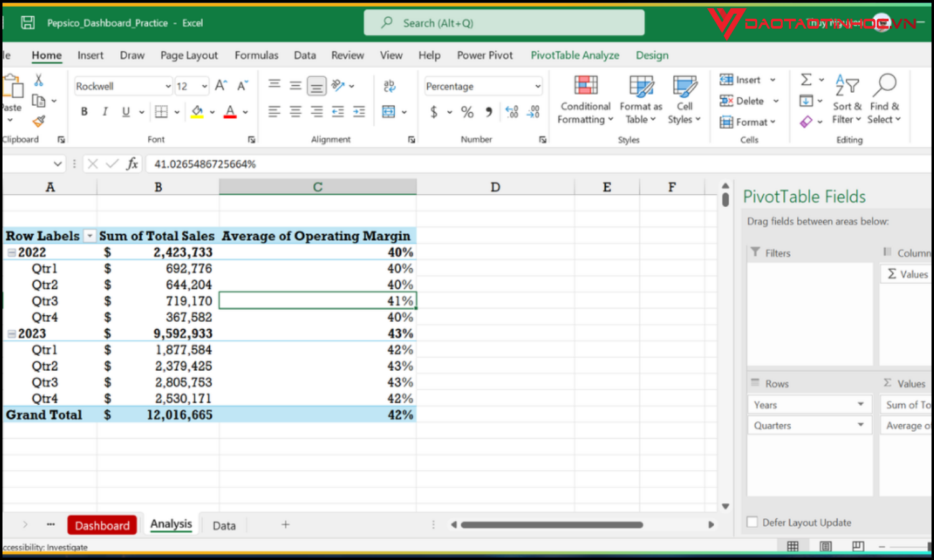Open font color dropdown arrow
The width and height of the screenshot is (934, 560).
(x=245, y=112)
